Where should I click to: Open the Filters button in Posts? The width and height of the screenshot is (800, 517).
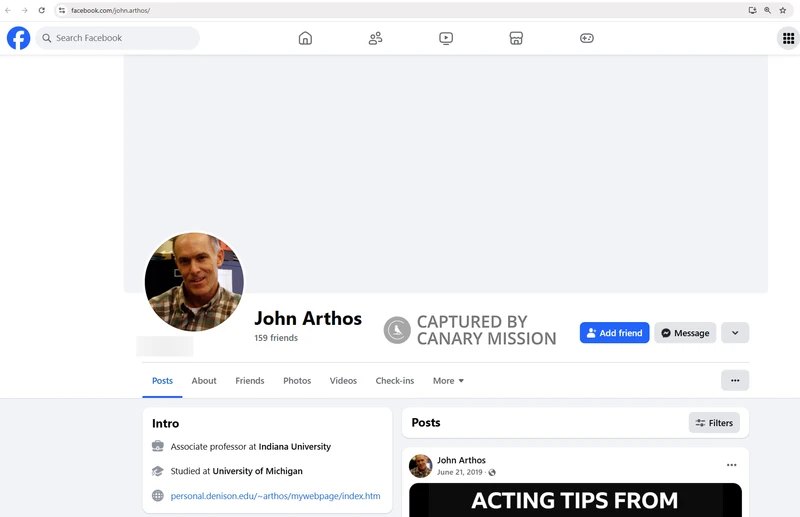click(x=714, y=423)
